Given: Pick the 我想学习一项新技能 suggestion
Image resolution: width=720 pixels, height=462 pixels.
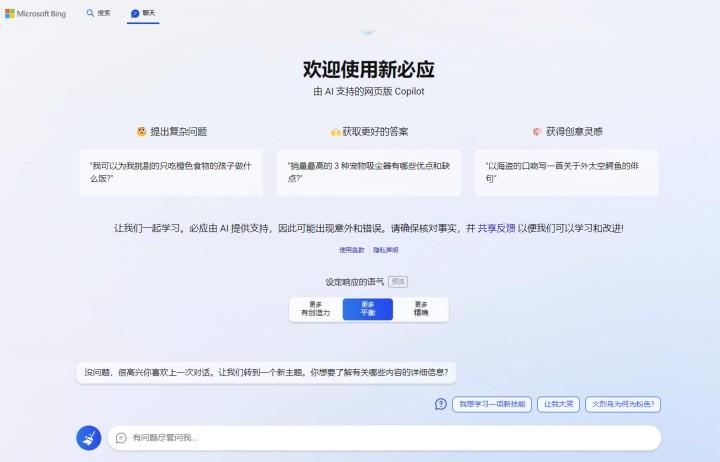Looking at the screenshot, I should [x=492, y=404].
